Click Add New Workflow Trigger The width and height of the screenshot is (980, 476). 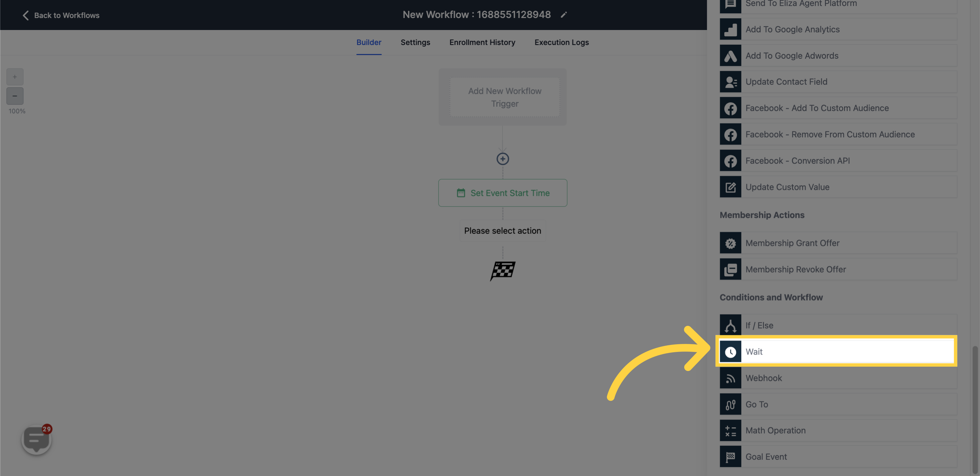(505, 97)
